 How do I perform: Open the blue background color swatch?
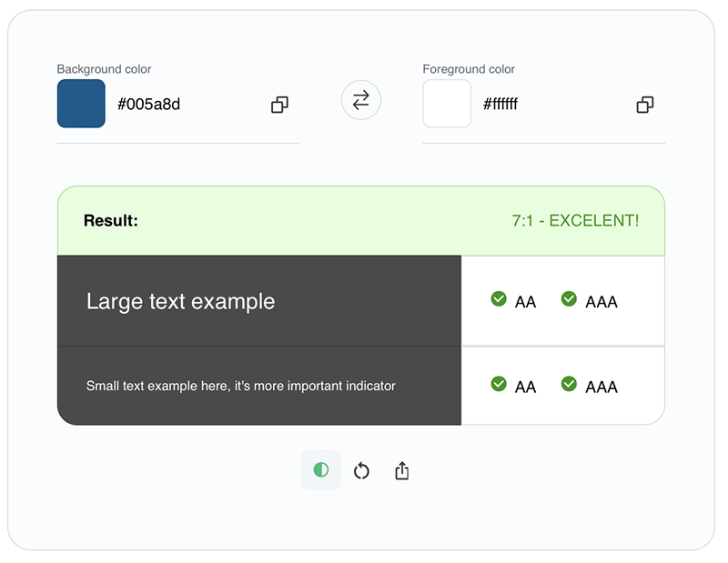coord(81,104)
